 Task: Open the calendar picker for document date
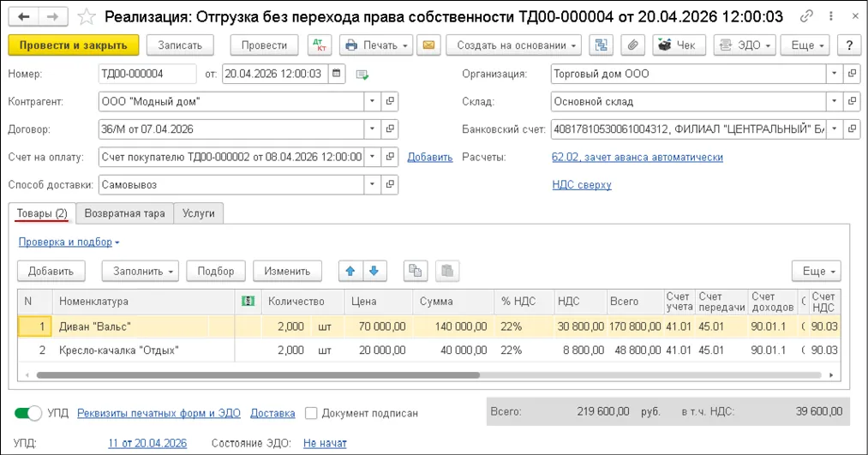click(337, 74)
